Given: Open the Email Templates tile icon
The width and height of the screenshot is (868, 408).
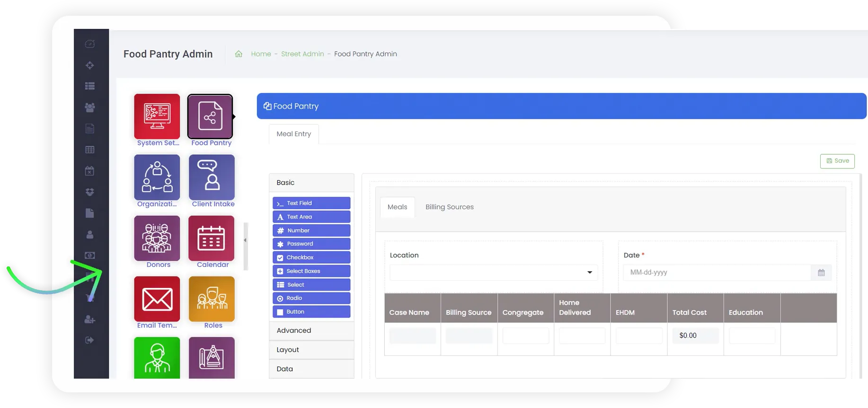Looking at the screenshot, I should click(157, 299).
